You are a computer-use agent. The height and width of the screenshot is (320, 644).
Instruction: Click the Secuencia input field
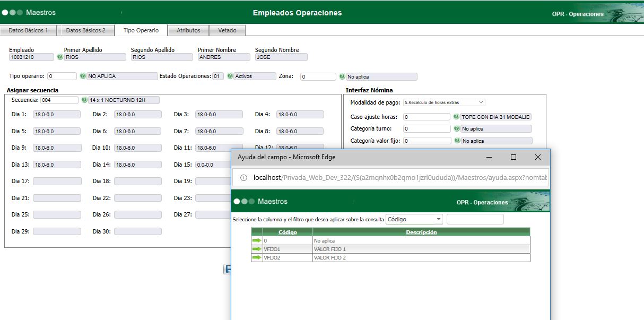tap(59, 100)
